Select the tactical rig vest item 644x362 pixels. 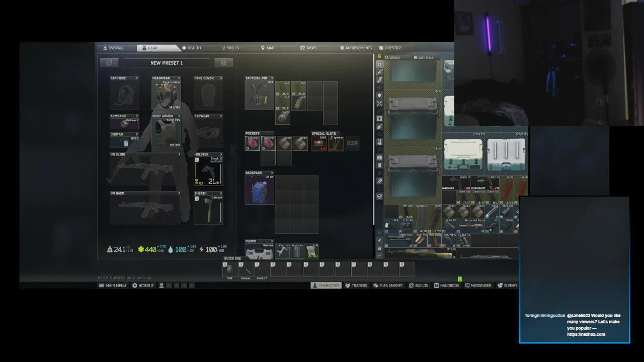pyautogui.click(x=260, y=95)
